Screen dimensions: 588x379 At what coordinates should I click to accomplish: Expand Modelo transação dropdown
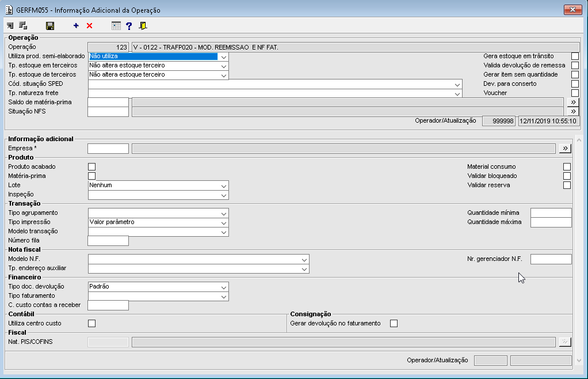(x=223, y=232)
